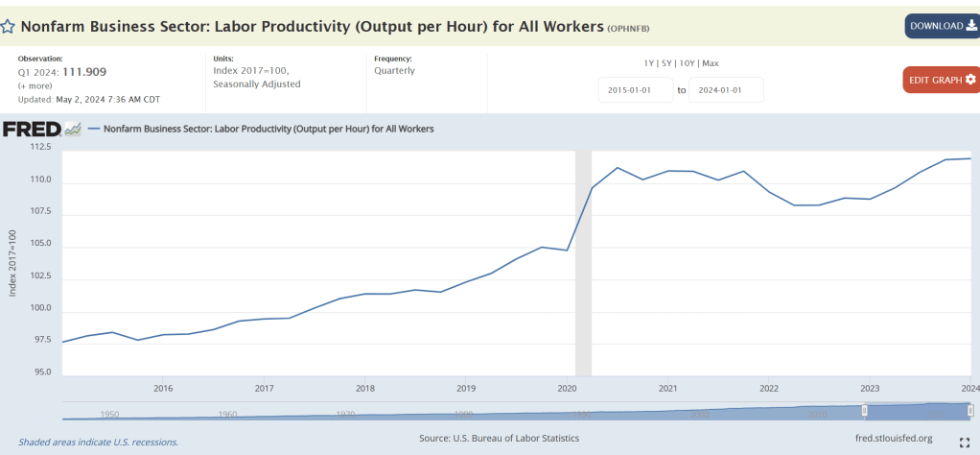Viewport: 980px width, 455px height.
Task: Click the range slider track near 1950
Action: (109, 413)
